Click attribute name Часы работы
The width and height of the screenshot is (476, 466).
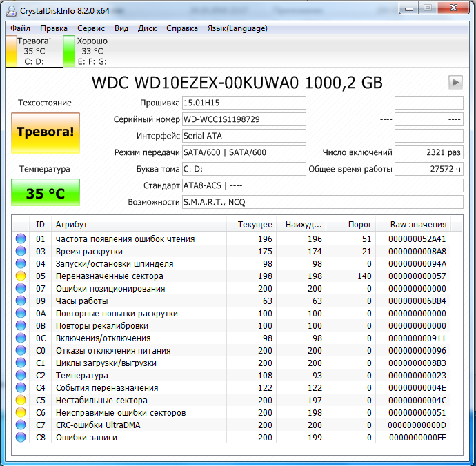click(x=81, y=301)
